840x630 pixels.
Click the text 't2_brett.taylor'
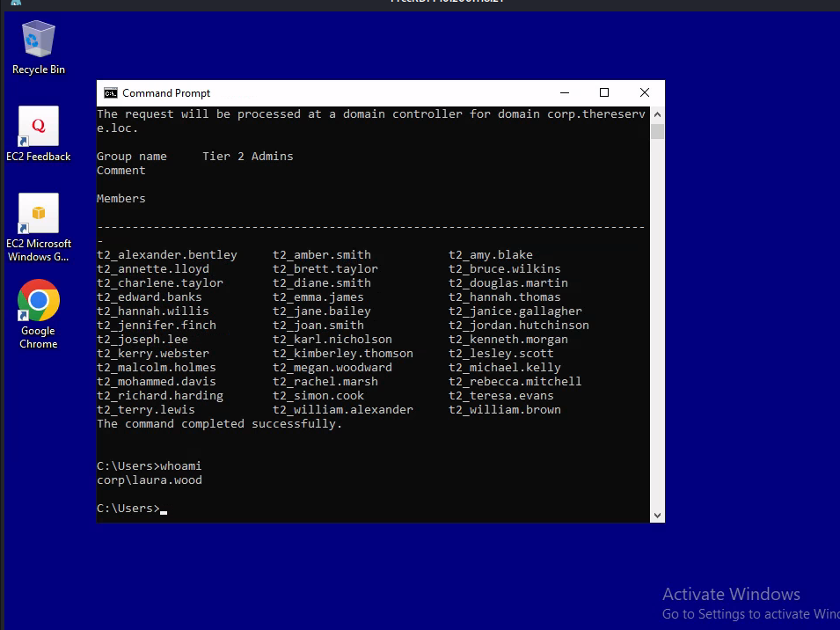tap(325, 269)
